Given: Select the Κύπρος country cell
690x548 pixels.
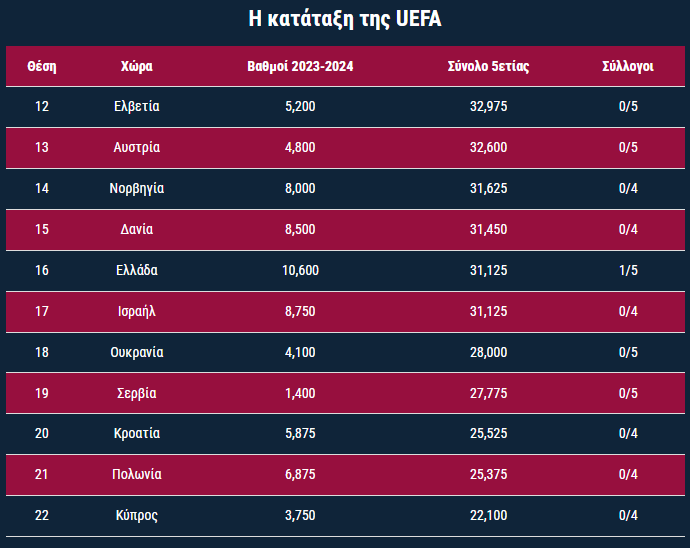Looking at the screenshot, I should pos(137,515).
